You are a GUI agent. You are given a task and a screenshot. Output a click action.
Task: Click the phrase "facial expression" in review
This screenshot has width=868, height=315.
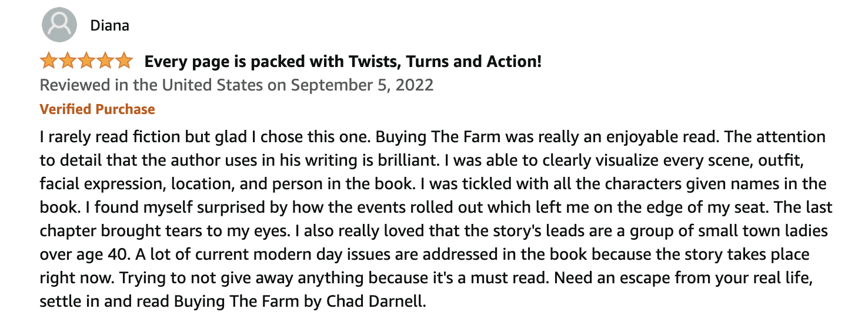[101, 185]
